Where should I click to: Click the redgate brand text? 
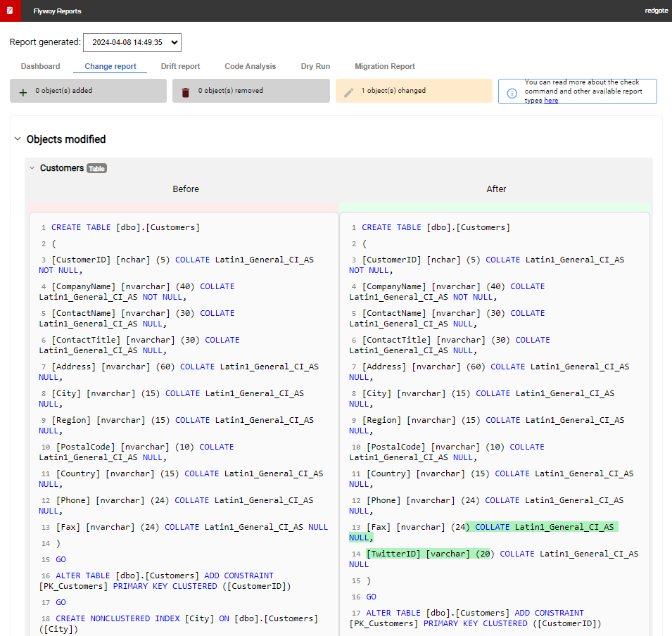[656, 11]
